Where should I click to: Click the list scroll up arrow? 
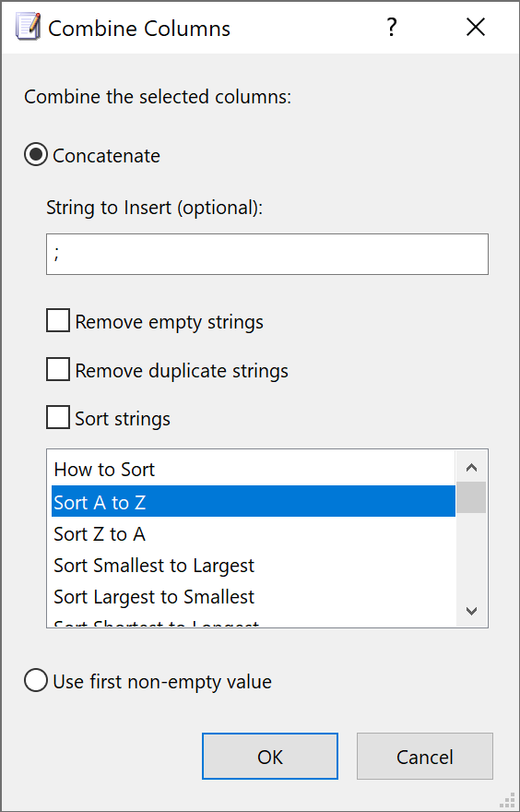tap(471, 468)
